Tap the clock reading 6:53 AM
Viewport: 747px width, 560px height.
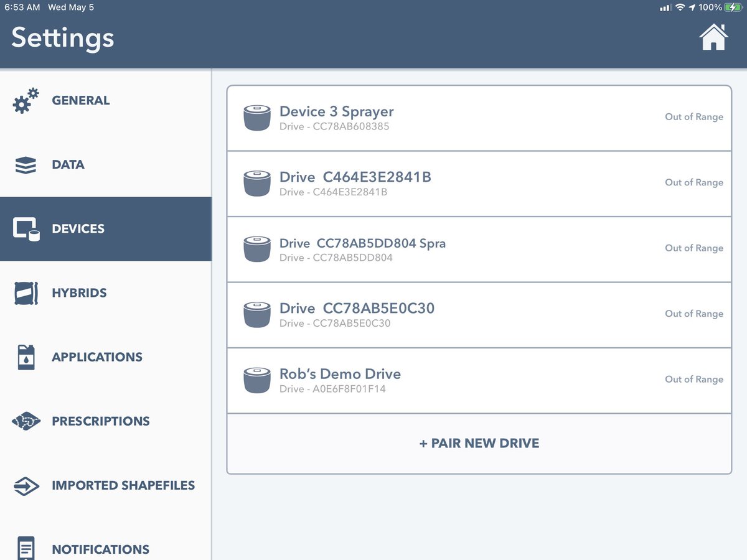point(22,7)
